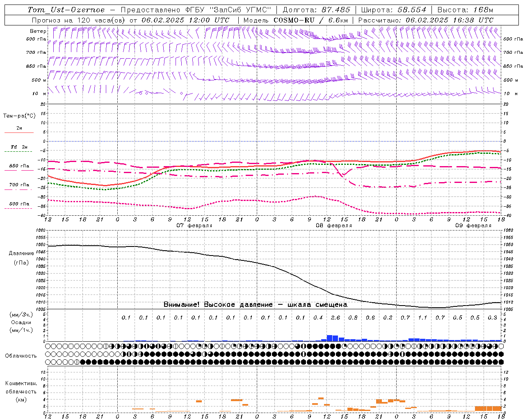Viewport: 525px width, 420px height.
Task: Select forecast start time 06.02.2025 12:00 UTC
Action: click(x=185, y=20)
